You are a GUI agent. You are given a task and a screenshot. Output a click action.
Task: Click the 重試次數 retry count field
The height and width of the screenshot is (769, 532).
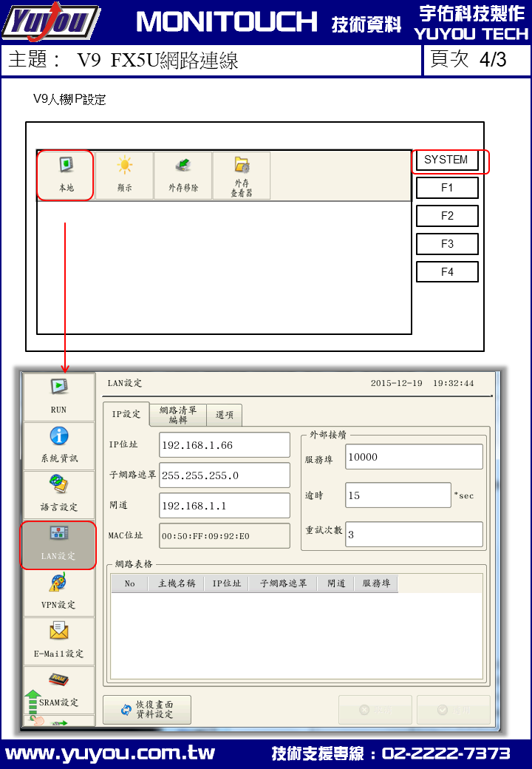[x=414, y=534]
